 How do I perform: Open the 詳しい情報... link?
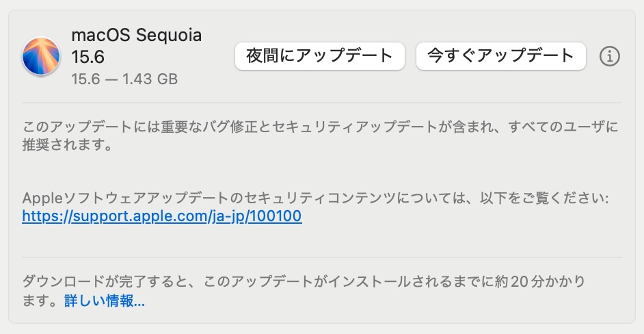105,301
